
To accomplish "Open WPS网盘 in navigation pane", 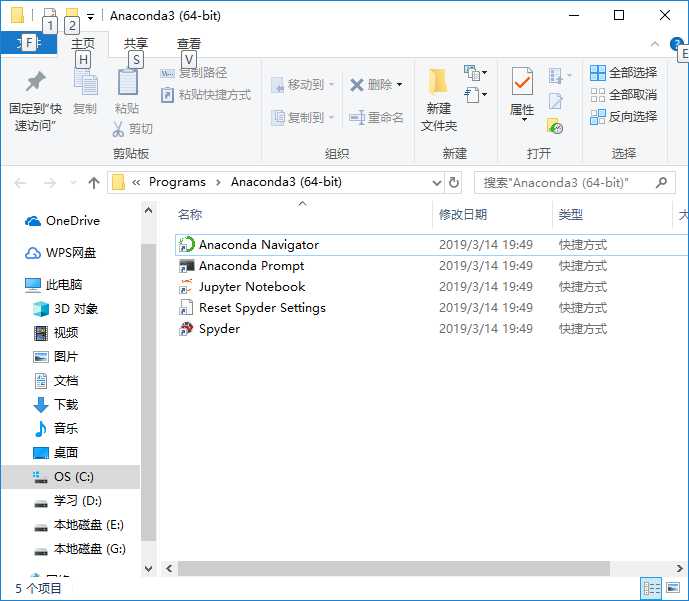I will [x=61, y=253].
